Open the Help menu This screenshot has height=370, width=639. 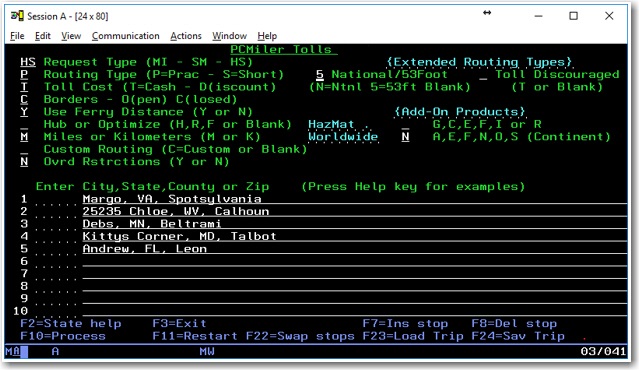[267, 36]
